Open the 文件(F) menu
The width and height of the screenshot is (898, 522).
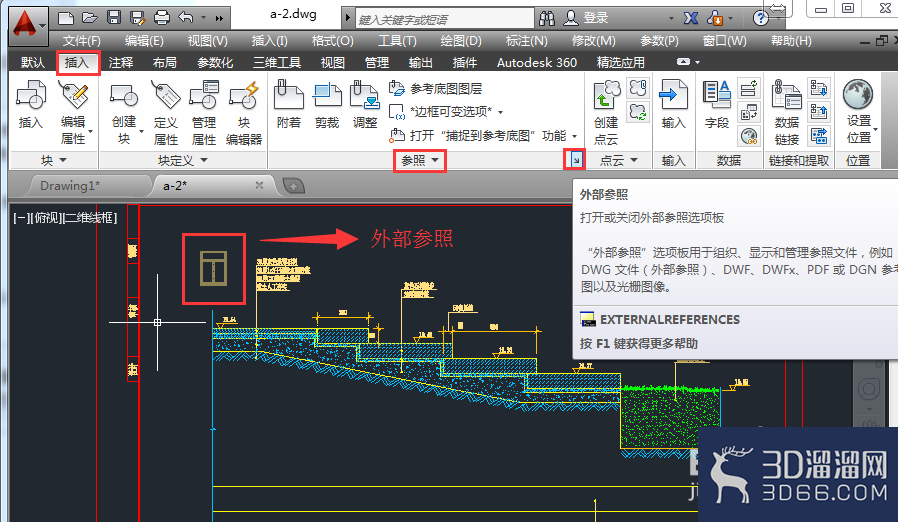81,41
